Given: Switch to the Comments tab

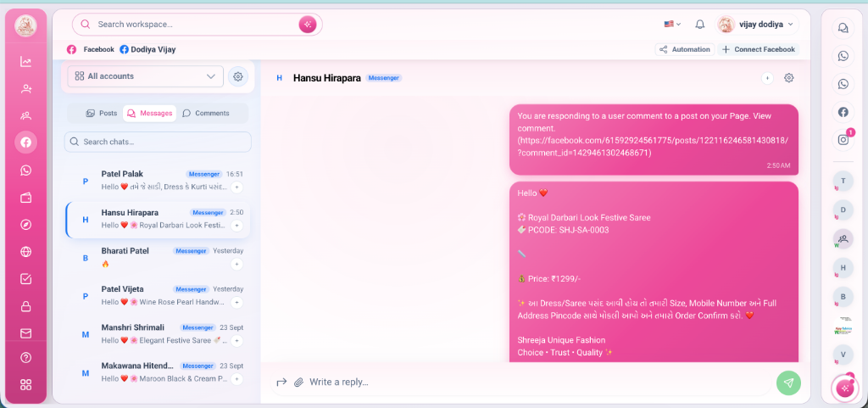Looking at the screenshot, I should point(205,113).
